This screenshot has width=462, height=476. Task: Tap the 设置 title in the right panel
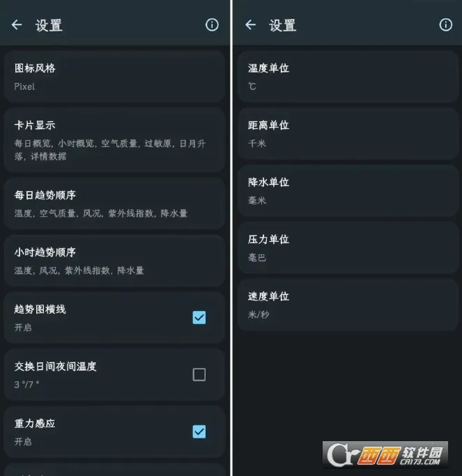tap(283, 25)
